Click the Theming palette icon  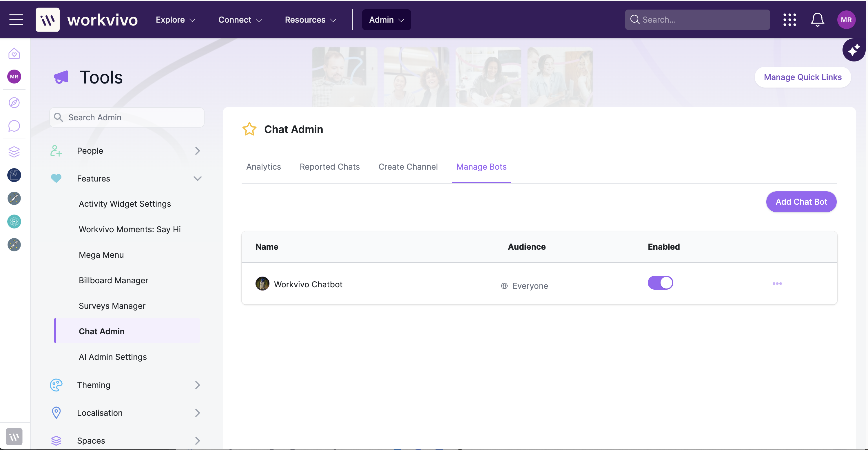pyautogui.click(x=56, y=385)
